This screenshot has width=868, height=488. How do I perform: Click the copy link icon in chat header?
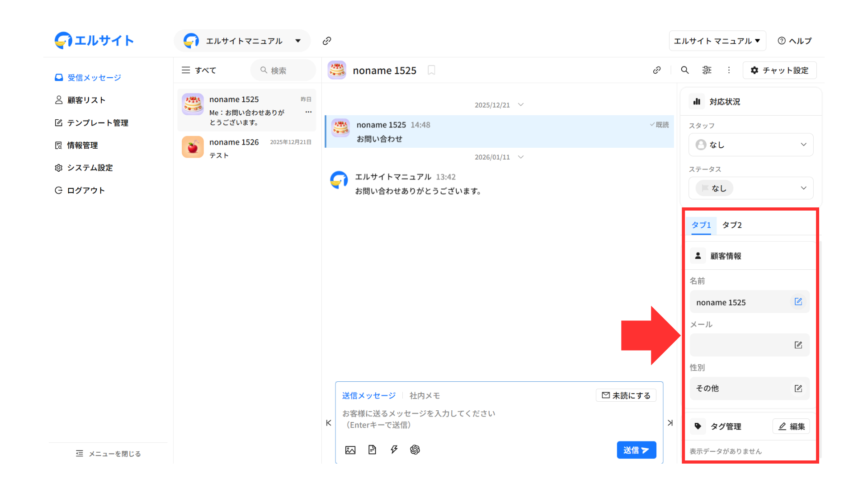[x=657, y=70]
